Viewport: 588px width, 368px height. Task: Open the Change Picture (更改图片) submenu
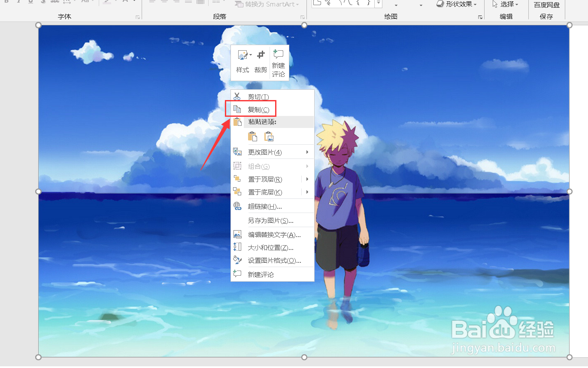tap(273, 152)
